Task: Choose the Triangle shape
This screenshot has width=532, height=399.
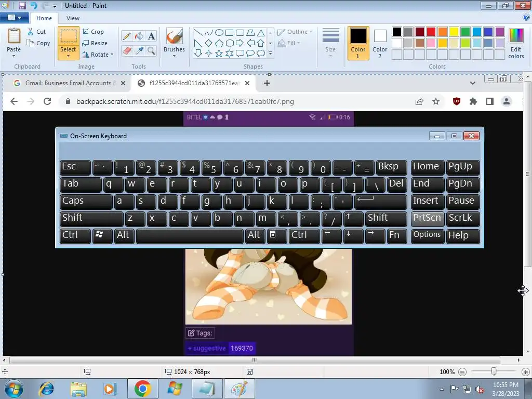Action: (261, 33)
